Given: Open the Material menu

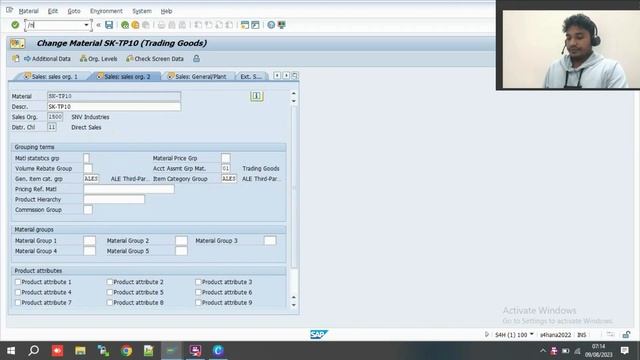Looking at the screenshot, I should point(29,11).
